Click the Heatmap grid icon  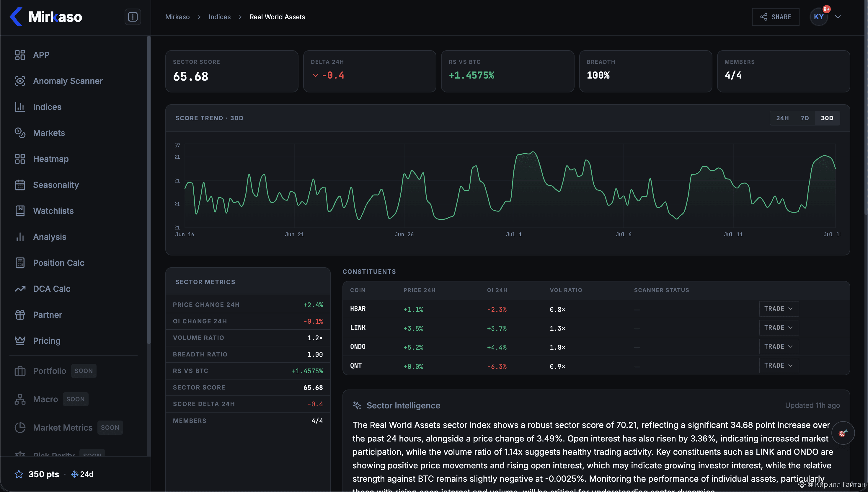point(20,159)
